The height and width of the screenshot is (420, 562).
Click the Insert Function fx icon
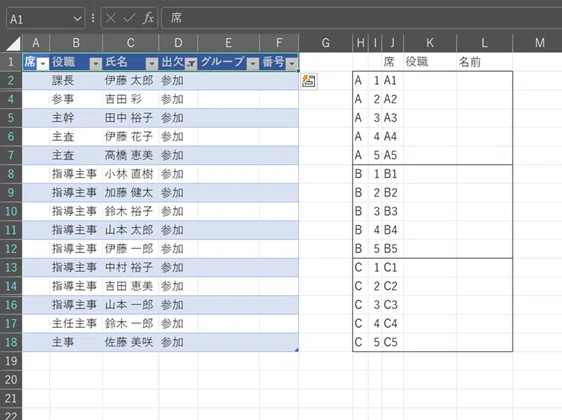148,18
